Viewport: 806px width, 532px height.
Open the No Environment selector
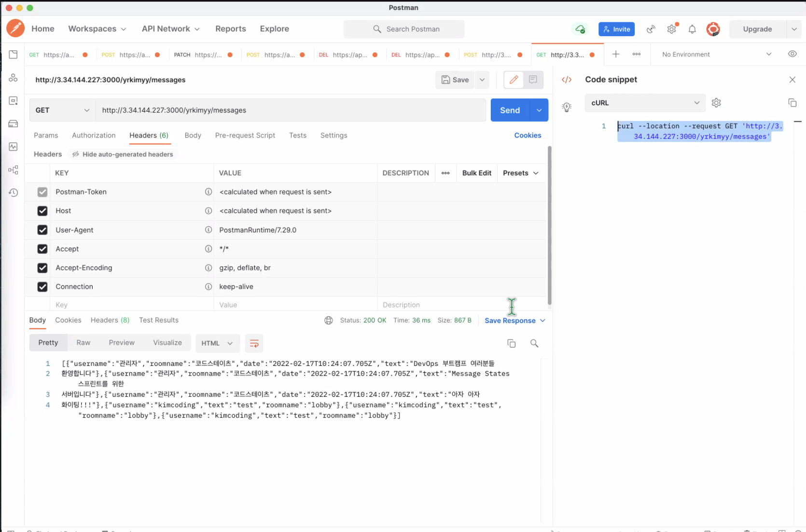716,55
